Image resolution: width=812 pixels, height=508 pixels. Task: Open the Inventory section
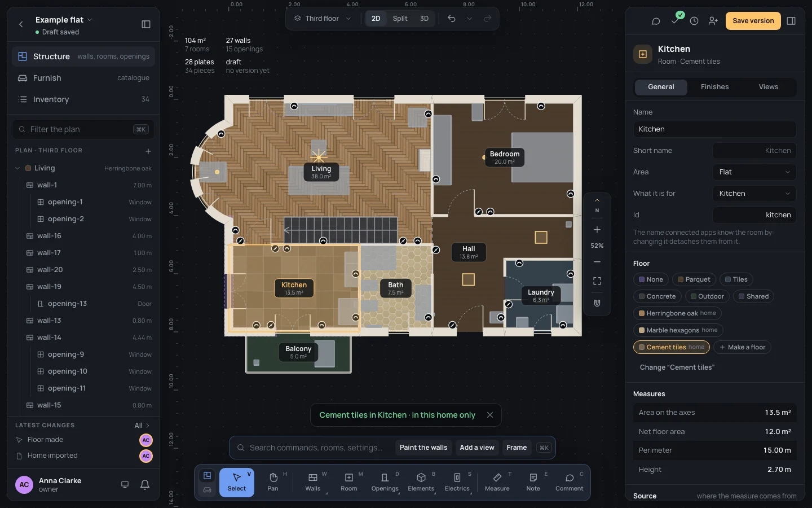tap(83, 99)
